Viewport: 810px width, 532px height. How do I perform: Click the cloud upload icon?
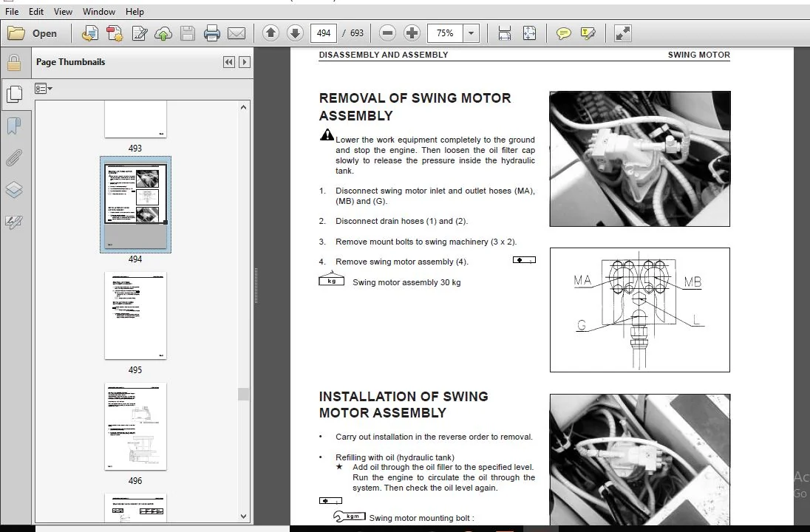163,33
